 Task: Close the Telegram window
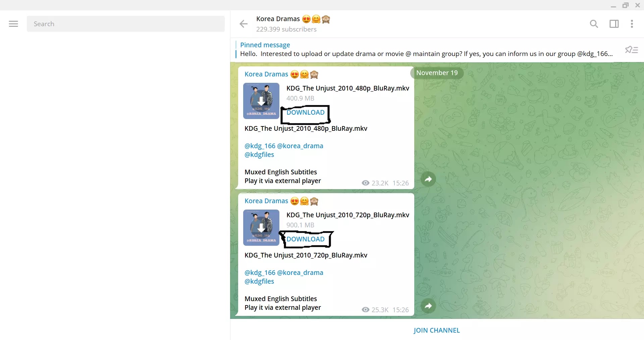(x=638, y=5)
